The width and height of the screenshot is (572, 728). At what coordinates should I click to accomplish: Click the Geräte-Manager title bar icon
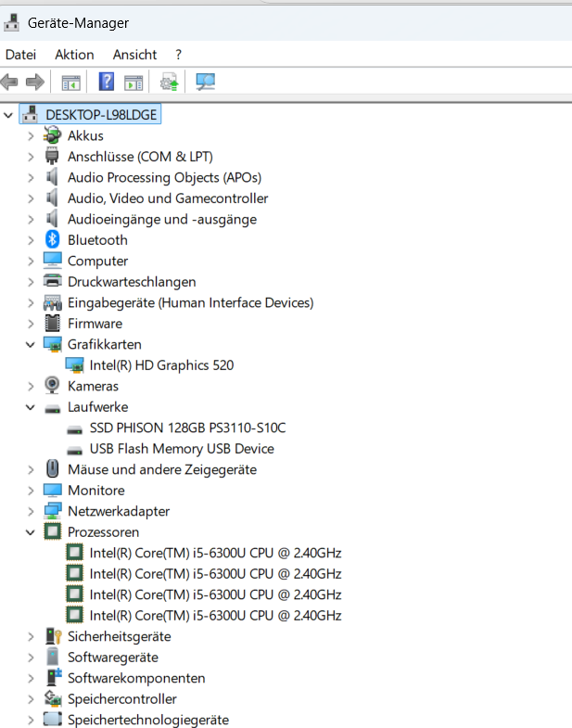point(12,22)
